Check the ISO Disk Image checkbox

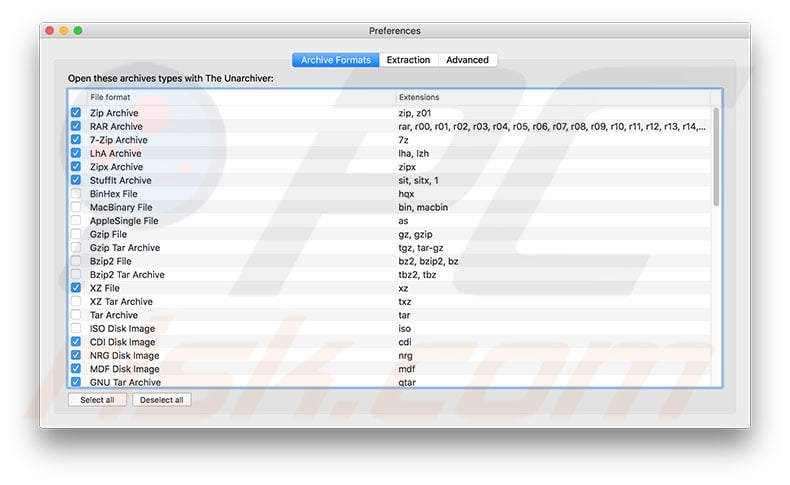coord(76,328)
